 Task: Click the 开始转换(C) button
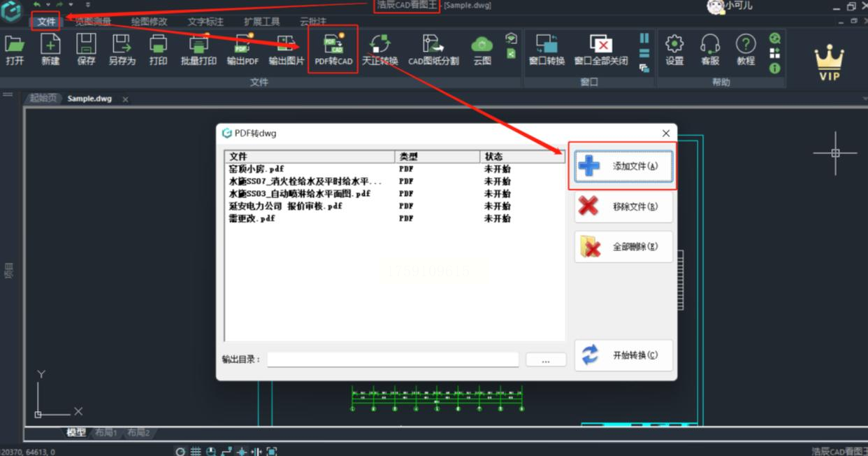coord(623,355)
